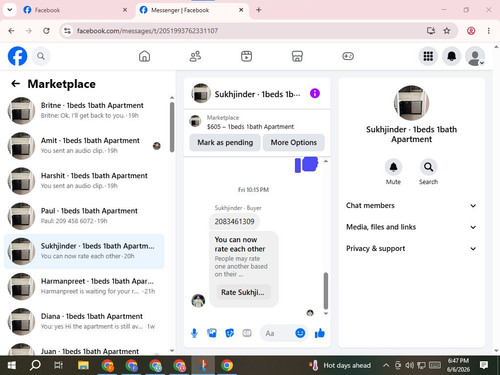
Task: Send a thumbs-up like
Action: pos(320,333)
